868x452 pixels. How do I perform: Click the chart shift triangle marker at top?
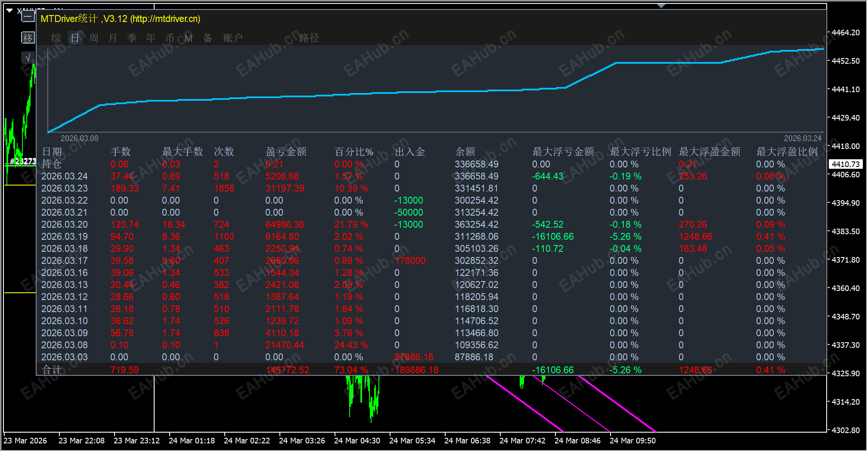pyautogui.click(x=661, y=6)
